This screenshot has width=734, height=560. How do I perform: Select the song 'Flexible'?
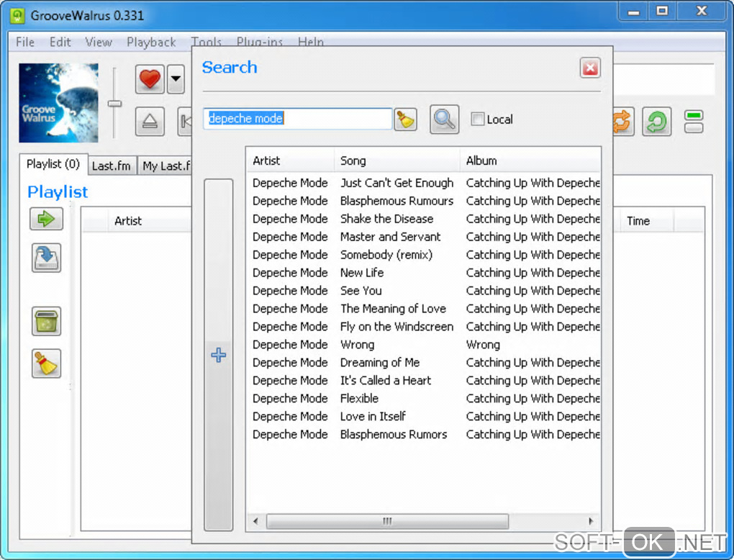coord(360,399)
